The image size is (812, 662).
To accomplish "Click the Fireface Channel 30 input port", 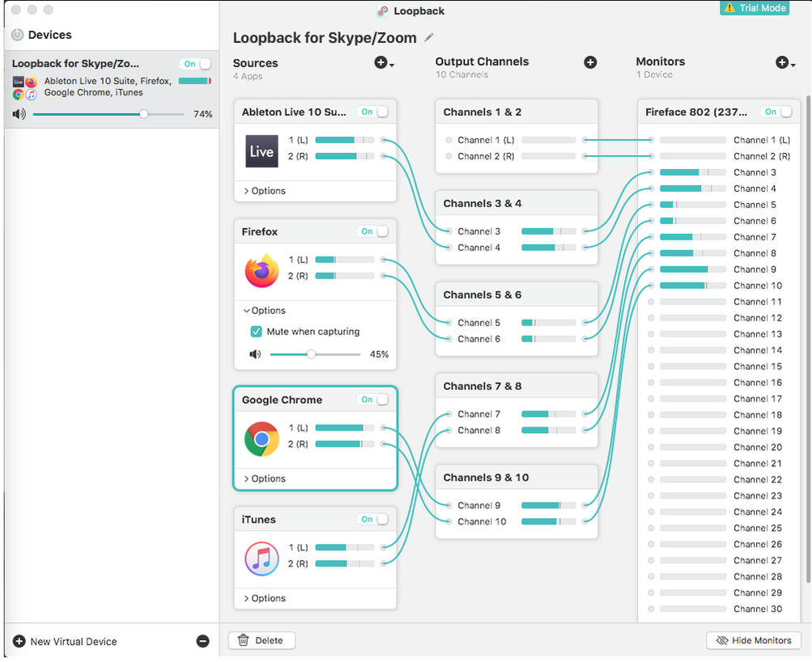I will (x=651, y=609).
